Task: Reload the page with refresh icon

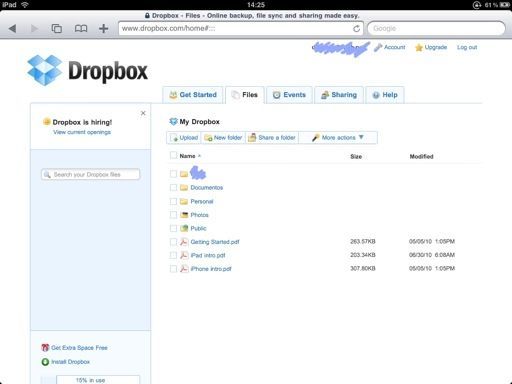Action: [356, 29]
